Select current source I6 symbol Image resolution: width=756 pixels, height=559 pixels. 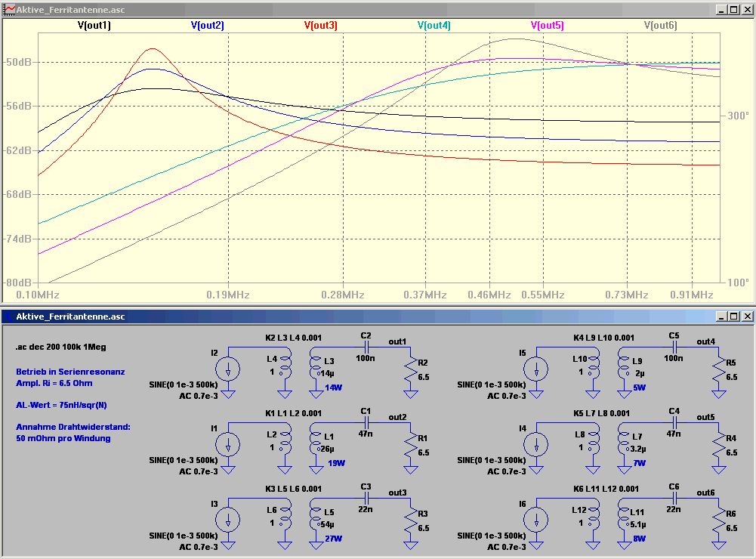[536, 520]
